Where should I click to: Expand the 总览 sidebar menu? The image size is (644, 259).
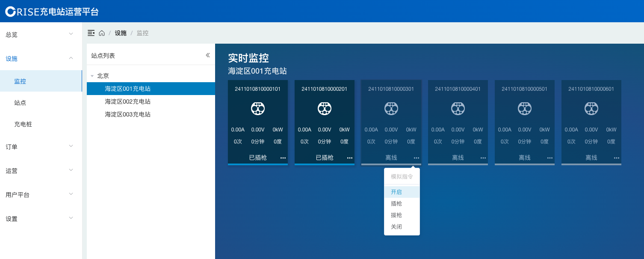41,34
